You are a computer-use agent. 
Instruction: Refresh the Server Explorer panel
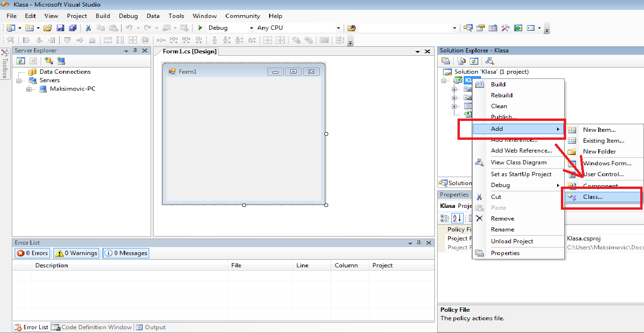[20, 60]
